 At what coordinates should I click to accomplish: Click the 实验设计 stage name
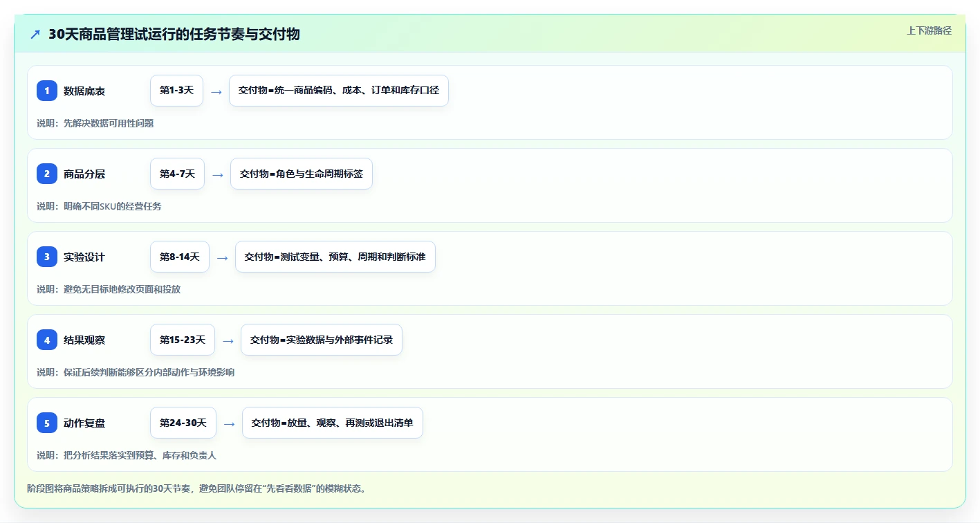coord(84,257)
